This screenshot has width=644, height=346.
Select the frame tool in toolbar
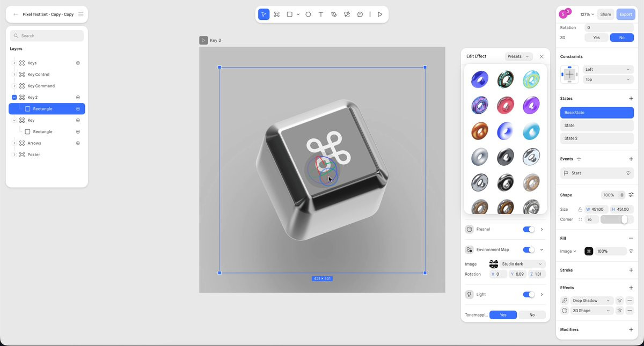(x=277, y=14)
